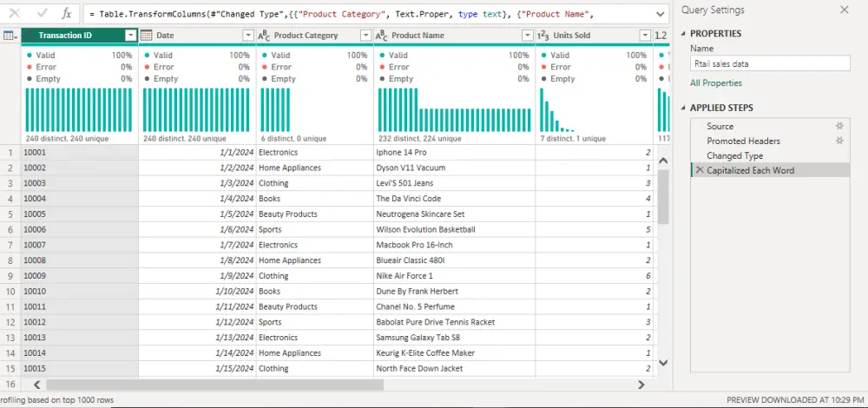Click the horizontal scroll left arrow

coord(37,385)
